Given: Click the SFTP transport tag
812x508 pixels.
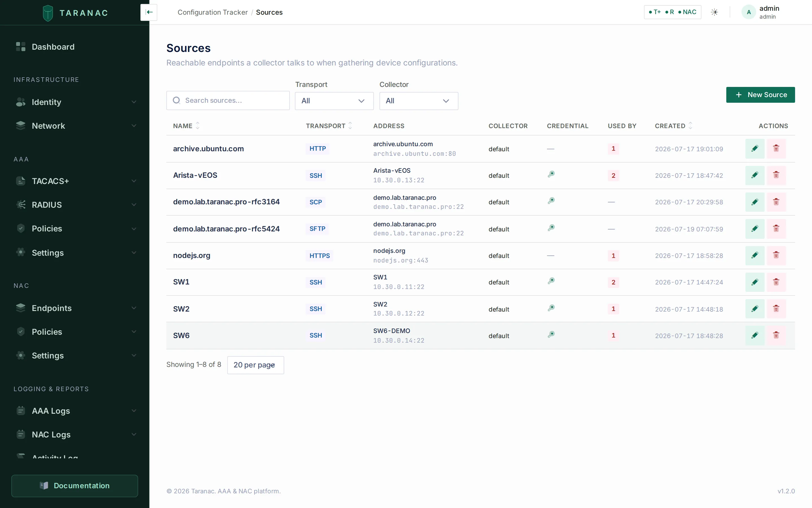Looking at the screenshot, I should [317, 229].
